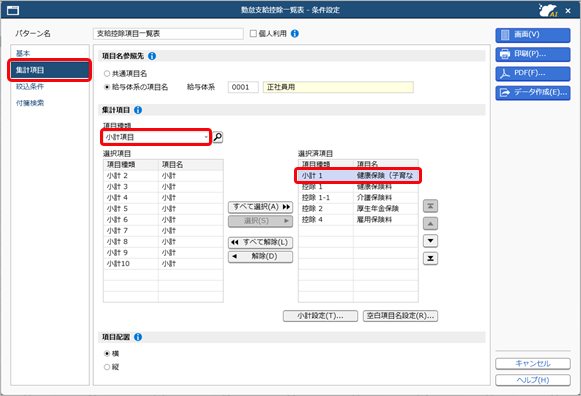
Task: Click 項目名 column header in 選択済項目 list
Action: point(386,164)
